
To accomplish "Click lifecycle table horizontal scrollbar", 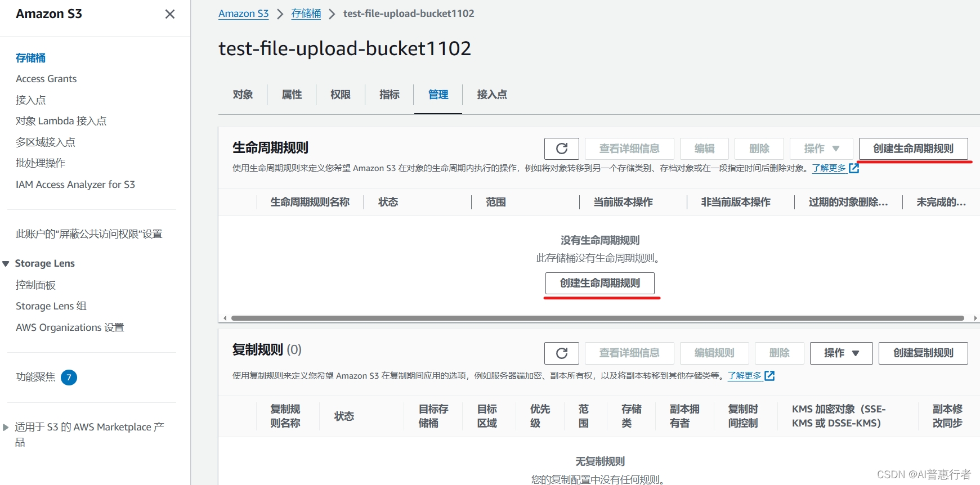I will (x=598, y=318).
